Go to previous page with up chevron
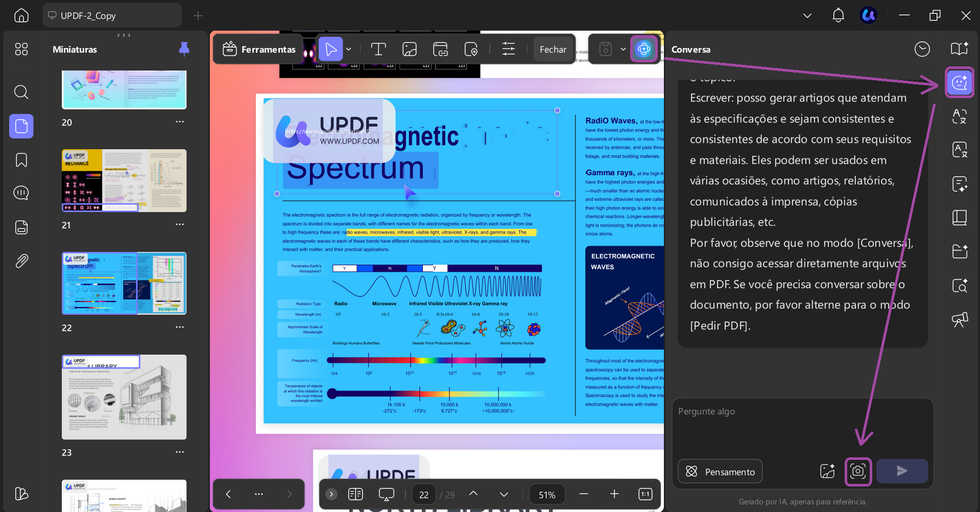The image size is (980, 512). click(x=473, y=494)
